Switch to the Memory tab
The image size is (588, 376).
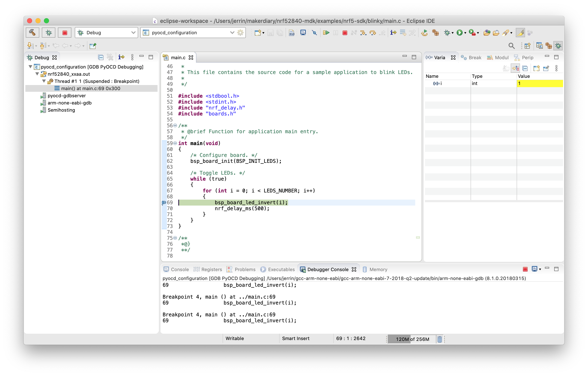pyautogui.click(x=375, y=269)
